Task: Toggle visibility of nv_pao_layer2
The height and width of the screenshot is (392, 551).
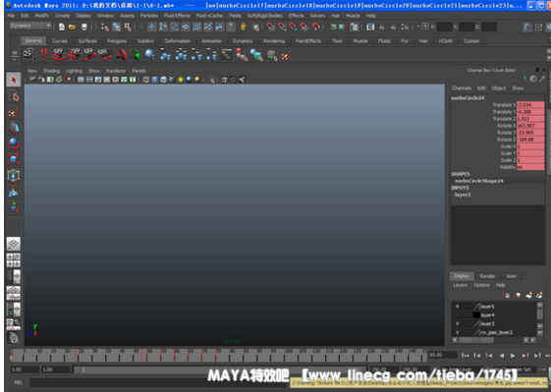Action: pyautogui.click(x=457, y=332)
